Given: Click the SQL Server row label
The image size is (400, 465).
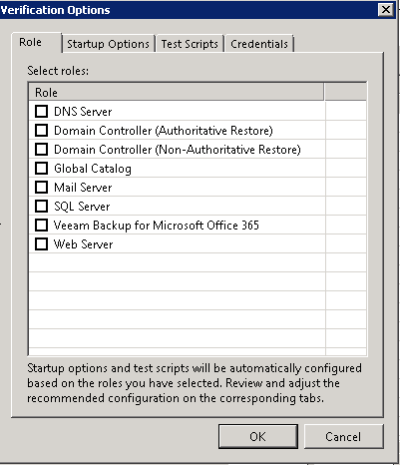Looking at the screenshot, I should [x=82, y=206].
